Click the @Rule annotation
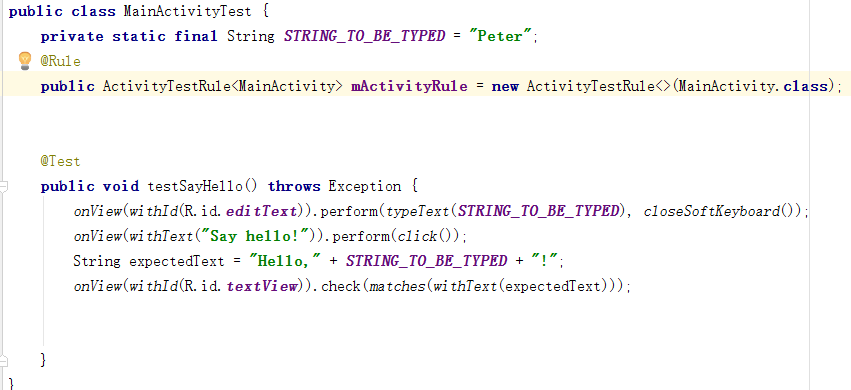The image size is (851, 390). pyautogui.click(x=60, y=61)
